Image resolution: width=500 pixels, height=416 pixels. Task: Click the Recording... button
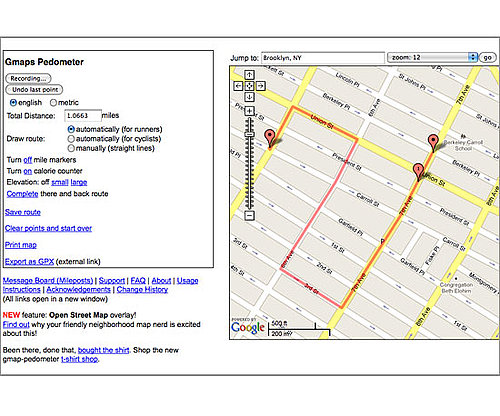click(x=28, y=78)
